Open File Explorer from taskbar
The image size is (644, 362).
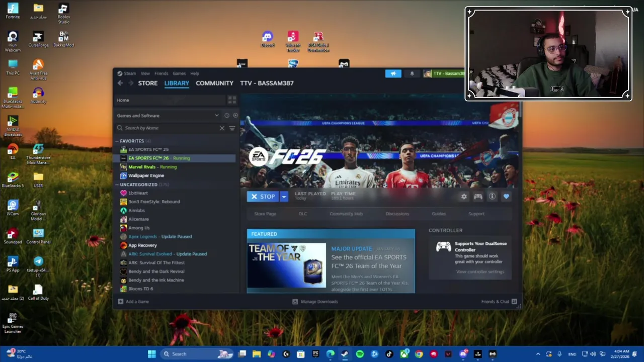pos(257,354)
